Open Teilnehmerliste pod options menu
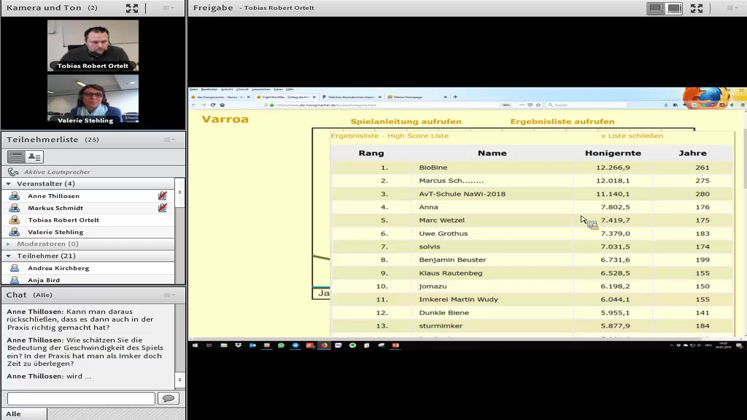The image size is (747, 420). (x=169, y=140)
